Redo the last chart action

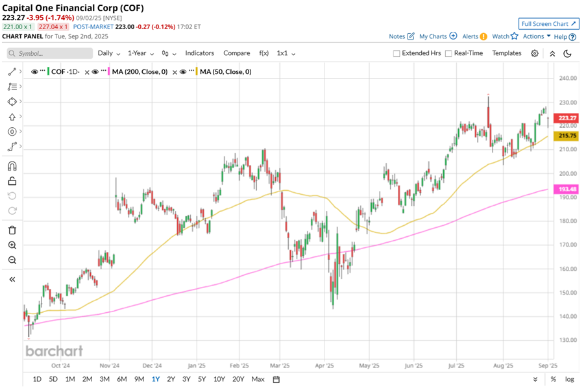tap(12, 211)
